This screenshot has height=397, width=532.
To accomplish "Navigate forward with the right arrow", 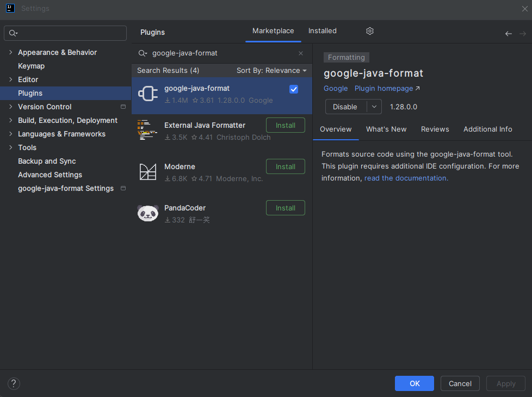I will (523, 34).
